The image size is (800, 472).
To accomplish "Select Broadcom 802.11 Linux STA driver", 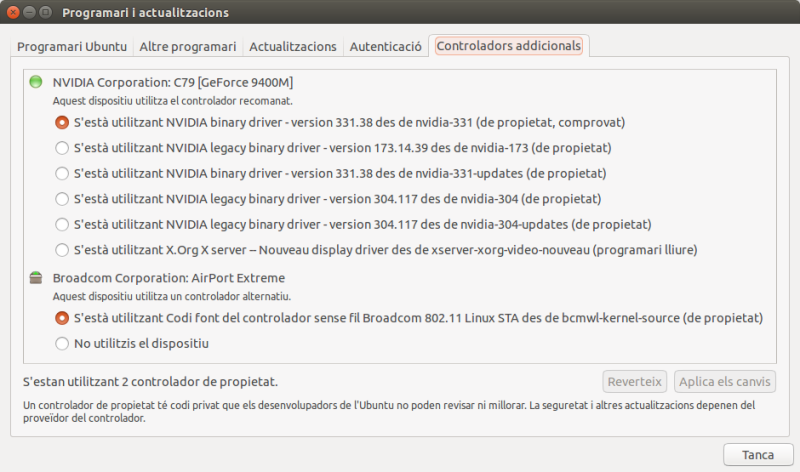I will tap(62, 318).
